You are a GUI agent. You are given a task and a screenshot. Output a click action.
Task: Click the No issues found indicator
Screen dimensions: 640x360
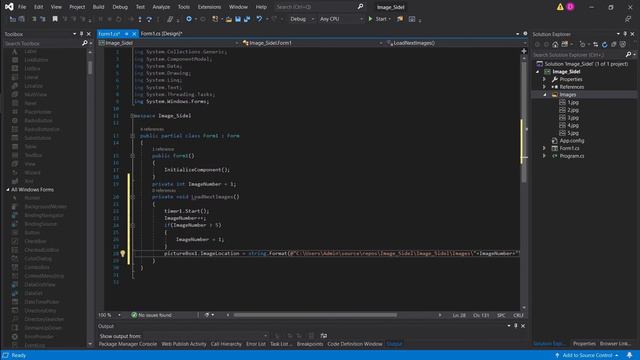click(x=151, y=315)
